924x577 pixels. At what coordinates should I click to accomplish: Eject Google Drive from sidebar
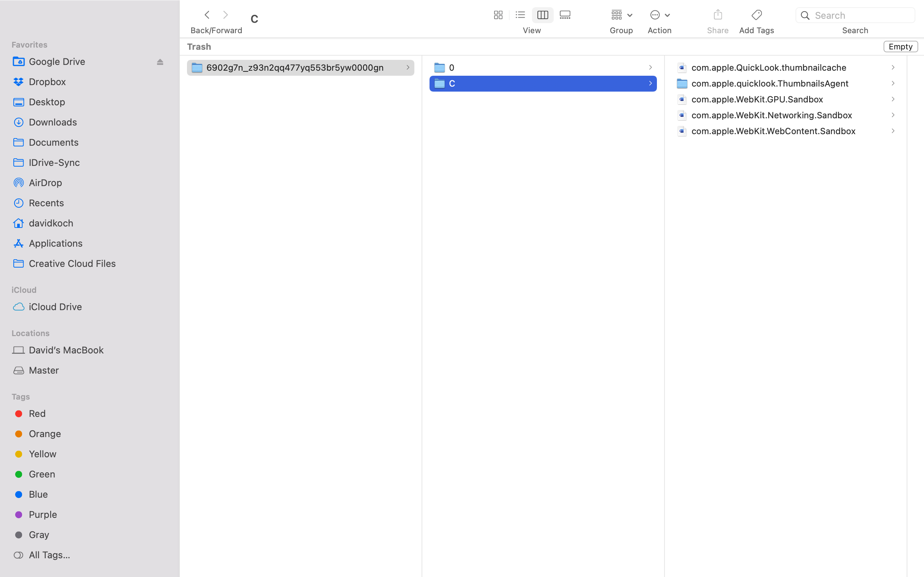tap(160, 62)
